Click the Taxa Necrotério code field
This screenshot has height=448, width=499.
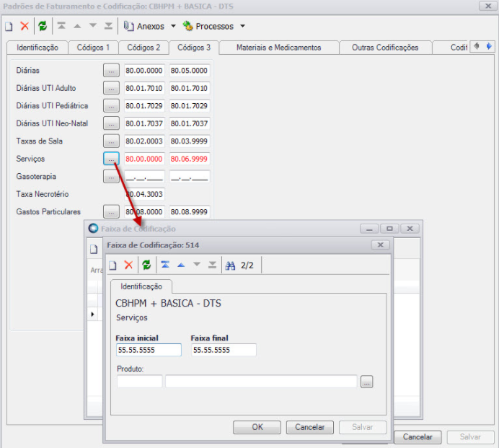click(144, 194)
